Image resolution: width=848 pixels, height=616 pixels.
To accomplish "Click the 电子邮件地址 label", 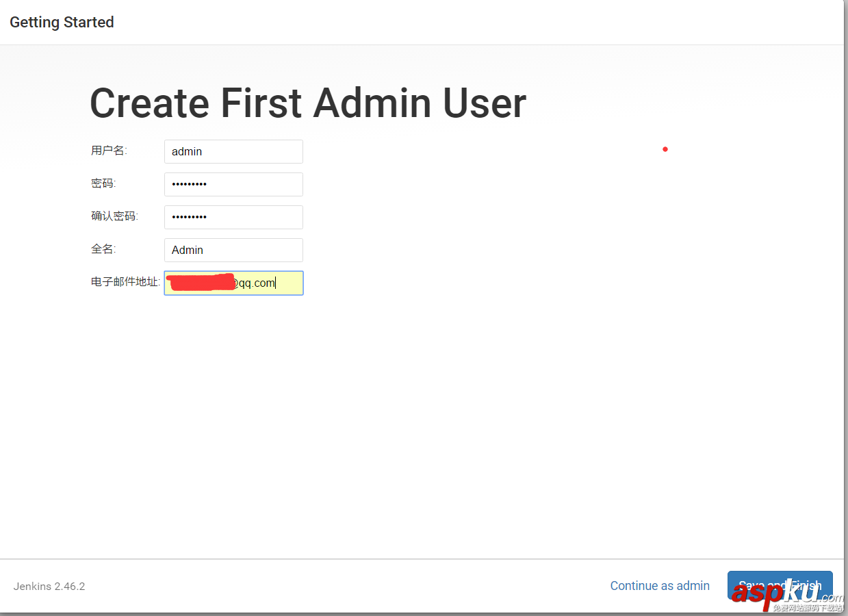I will coord(126,282).
